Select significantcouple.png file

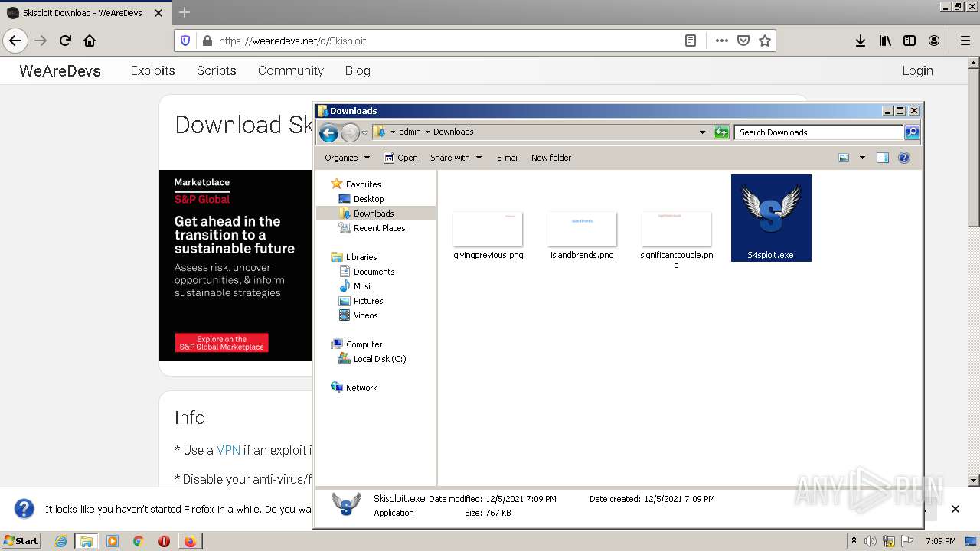click(676, 241)
